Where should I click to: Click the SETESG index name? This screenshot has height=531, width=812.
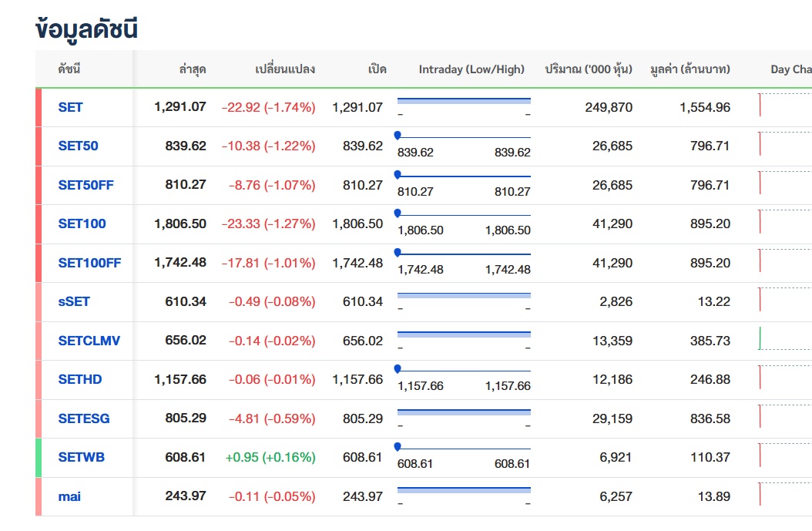coord(84,418)
